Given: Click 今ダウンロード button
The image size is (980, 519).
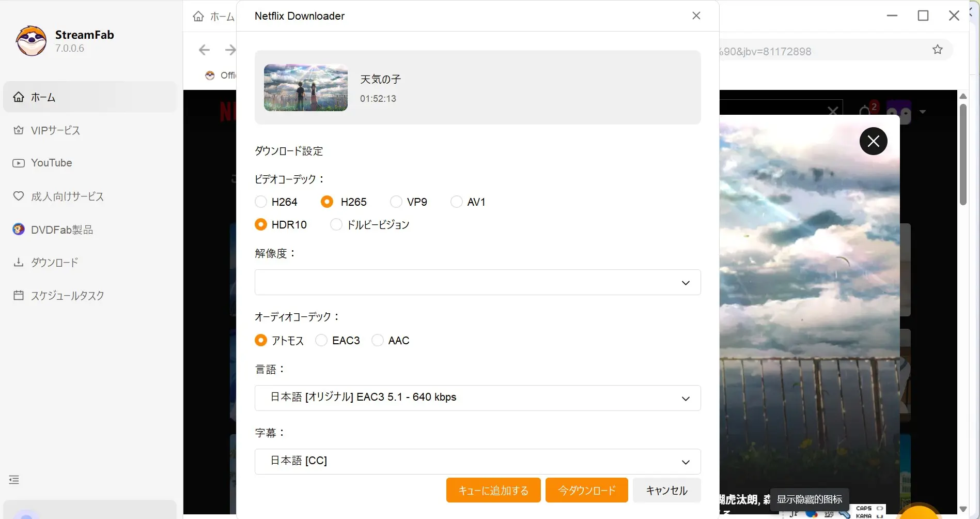Looking at the screenshot, I should tap(587, 490).
